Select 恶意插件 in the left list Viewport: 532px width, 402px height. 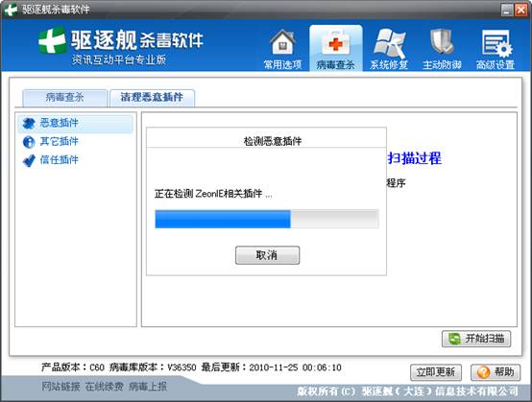click(75, 124)
